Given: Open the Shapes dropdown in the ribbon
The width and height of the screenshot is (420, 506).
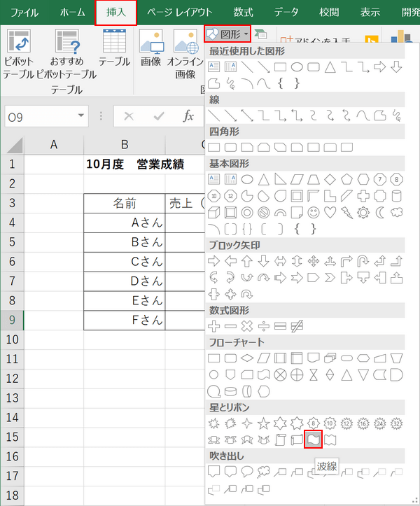Looking at the screenshot, I should point(227,34).
